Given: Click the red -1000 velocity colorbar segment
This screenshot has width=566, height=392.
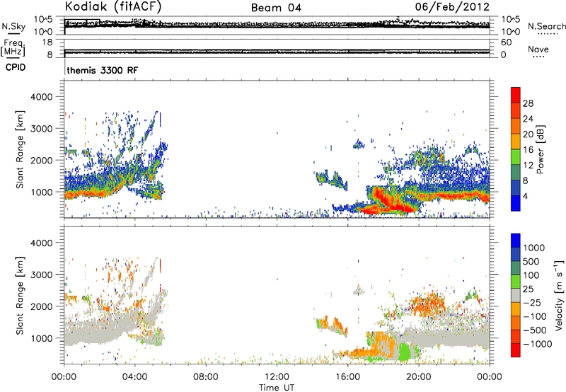Looking at the screenshot, I should click(516, 350).
